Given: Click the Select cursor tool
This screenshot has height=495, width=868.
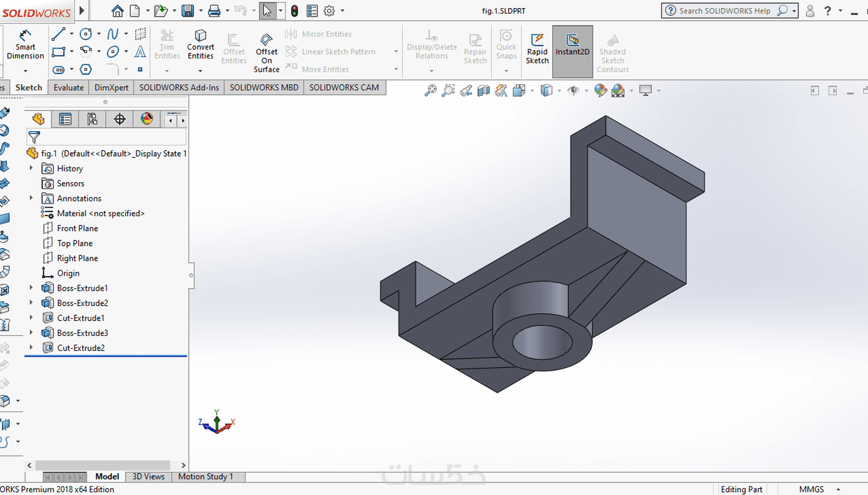Looking at the screenshot, I should pos(267,11).
